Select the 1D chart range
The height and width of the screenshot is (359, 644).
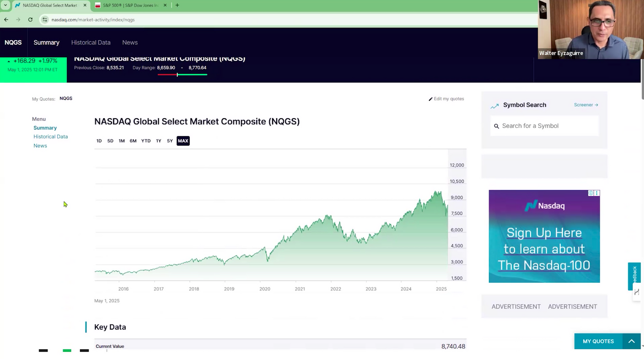pos(99,141)
